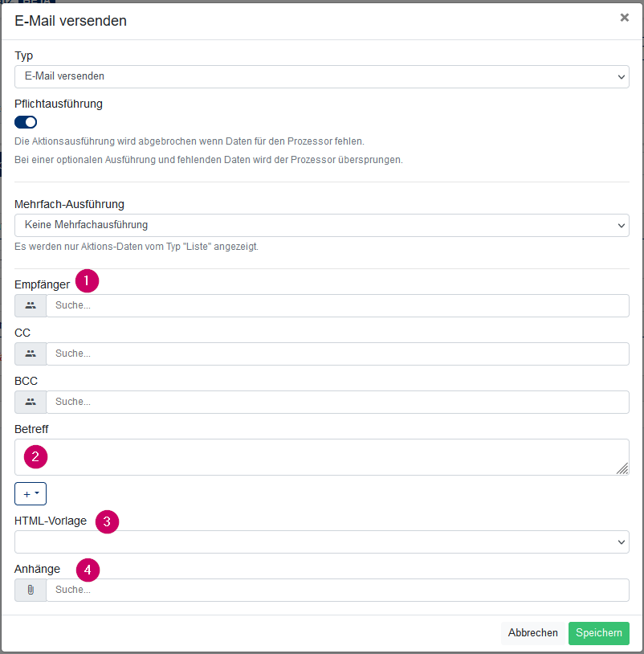Focus the Empfänger search field
This screenshot has width=644, height=654.
(x=337, y=305)
